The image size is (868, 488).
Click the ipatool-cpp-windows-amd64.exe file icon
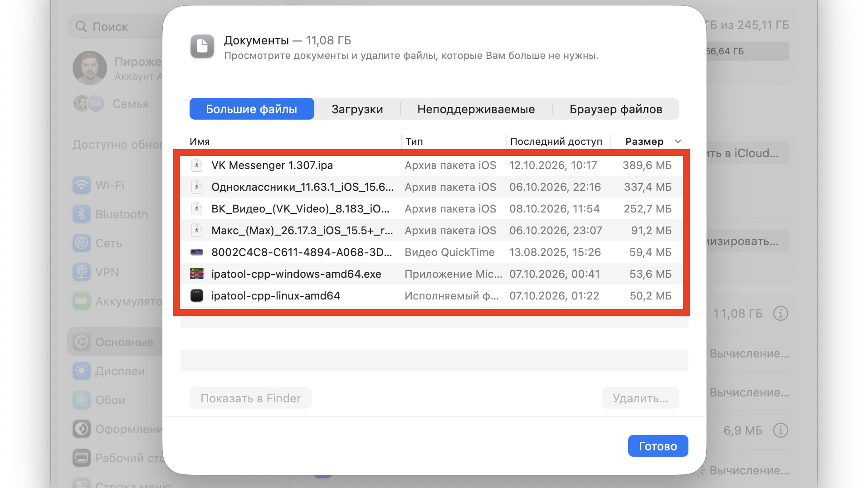196,274
